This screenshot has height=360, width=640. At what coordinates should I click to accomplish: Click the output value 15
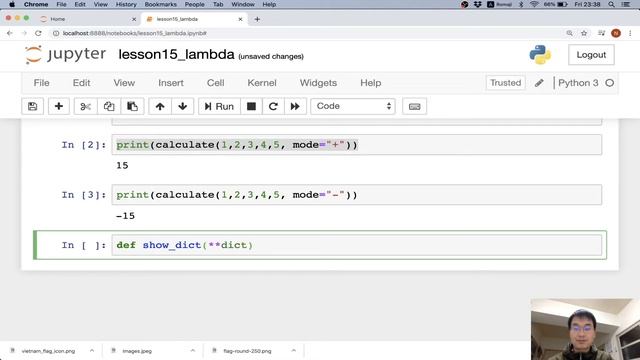pyautogui.click(x=122, y=165)
